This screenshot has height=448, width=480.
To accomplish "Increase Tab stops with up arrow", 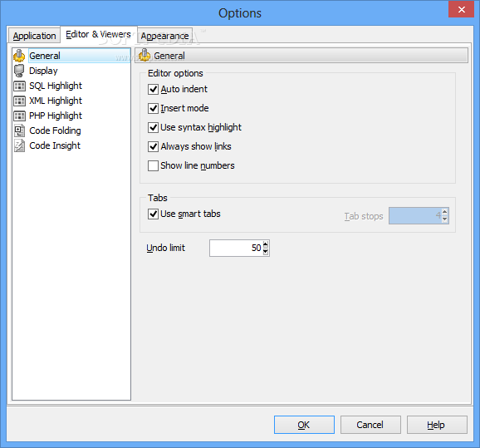I will pyautogui.click(x=445, y=211).
